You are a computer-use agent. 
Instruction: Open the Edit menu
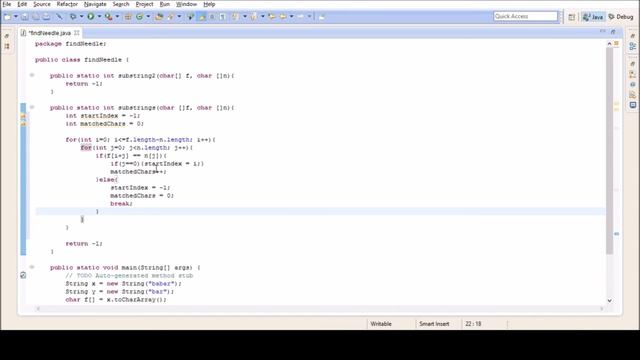pos(22,4)
